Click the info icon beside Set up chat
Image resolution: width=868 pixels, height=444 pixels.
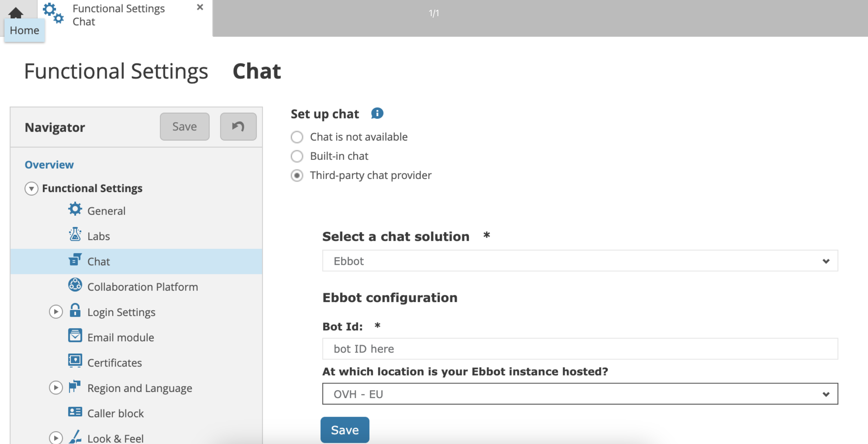pyautogui.click(x=377, y=114)
